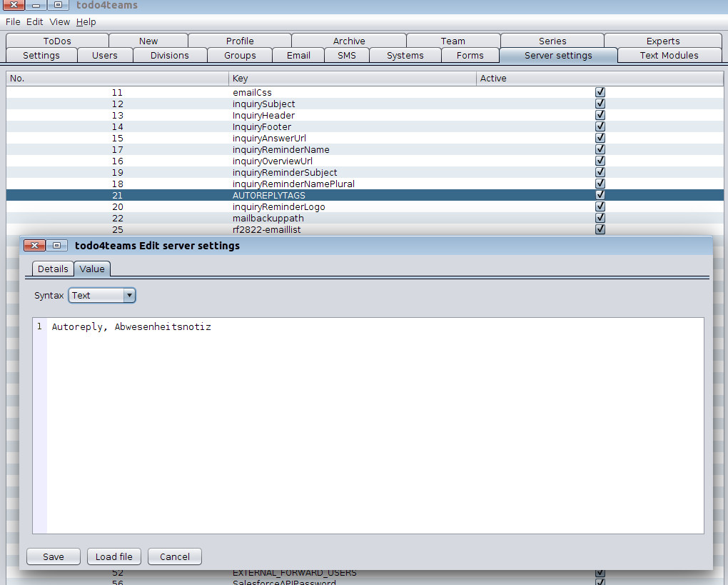Sort table by the Key column header

point(353,79)
